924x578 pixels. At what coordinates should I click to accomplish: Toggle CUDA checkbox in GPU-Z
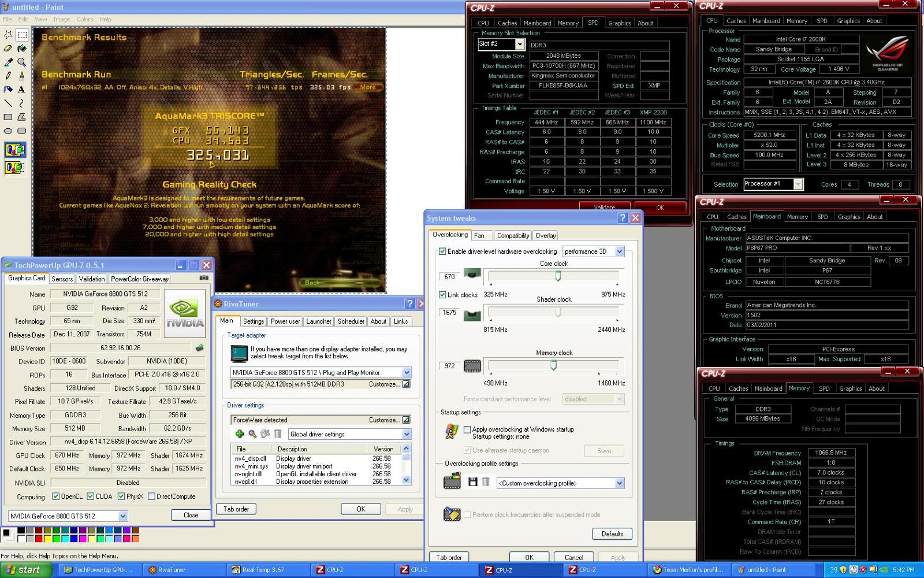[91, 497]
